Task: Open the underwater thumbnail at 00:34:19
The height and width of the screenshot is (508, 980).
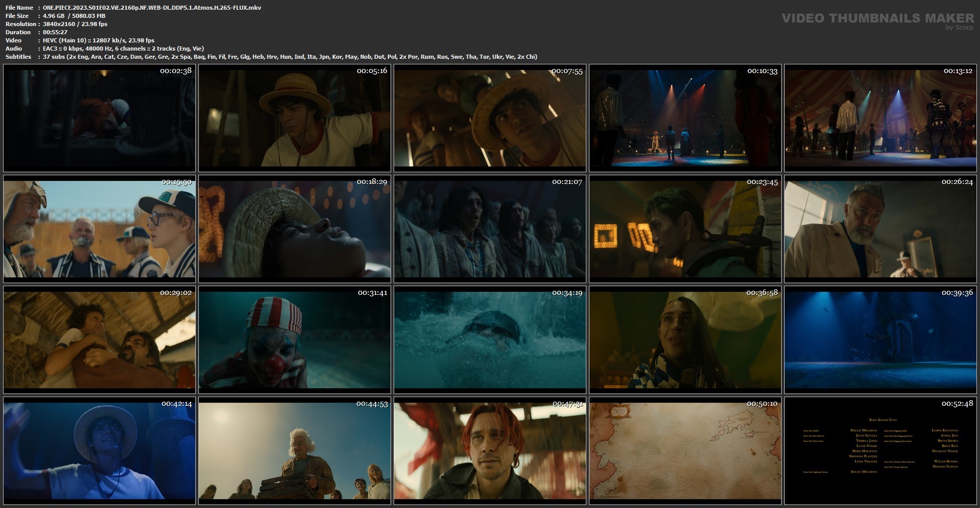Action: [490, 340]
